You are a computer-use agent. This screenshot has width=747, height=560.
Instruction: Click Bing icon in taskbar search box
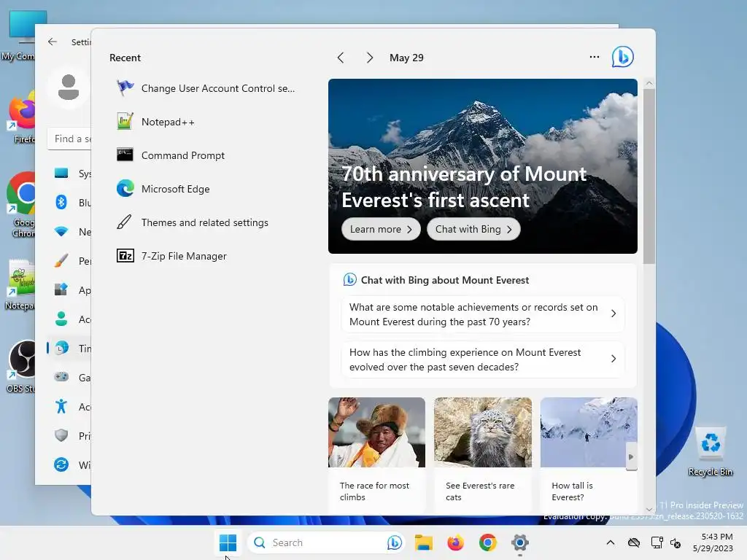(394, 542)
